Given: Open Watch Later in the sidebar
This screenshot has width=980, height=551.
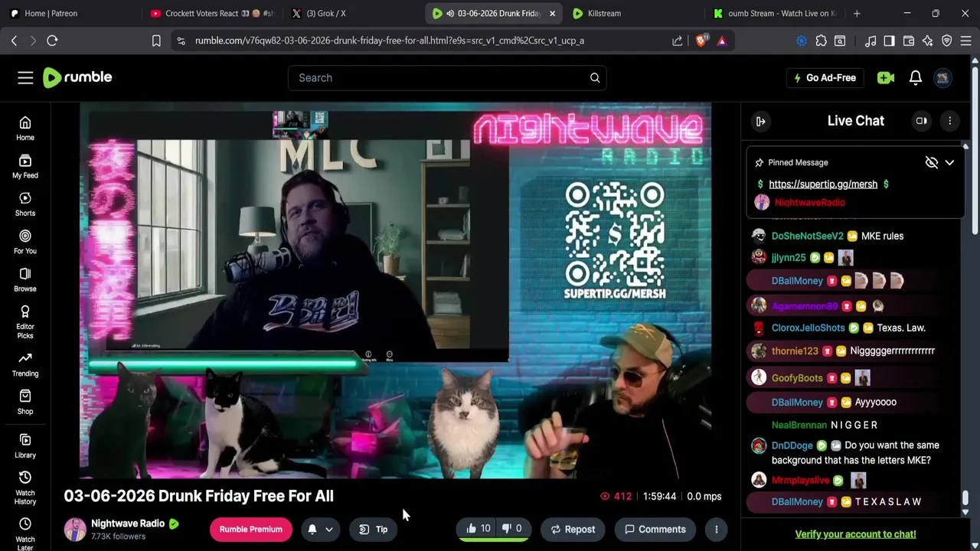Looking at the screenshot, I should 25,533.
